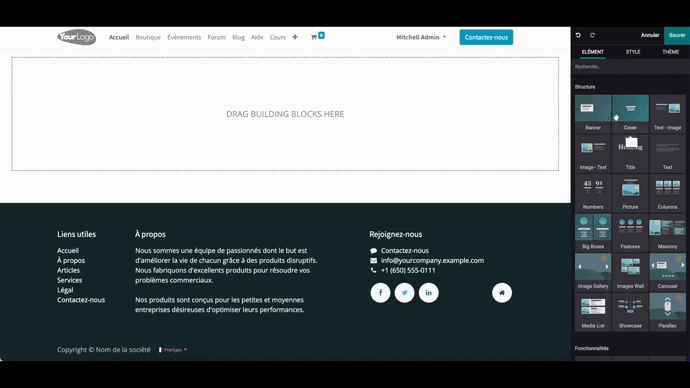Click the redo arrow icon
The height and width of the screenshot is (388, 690).
point(592,35)
